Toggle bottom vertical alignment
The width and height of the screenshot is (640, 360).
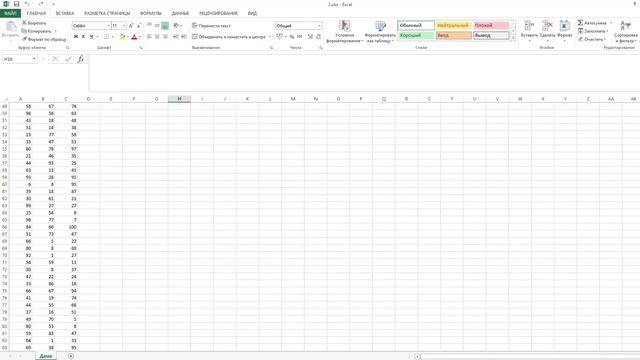165,26
